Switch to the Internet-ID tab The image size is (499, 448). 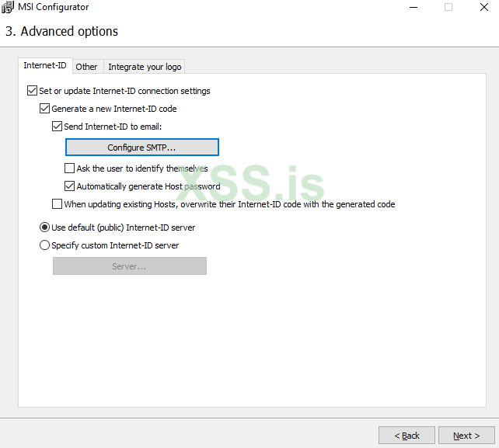(x=45, y=65)
